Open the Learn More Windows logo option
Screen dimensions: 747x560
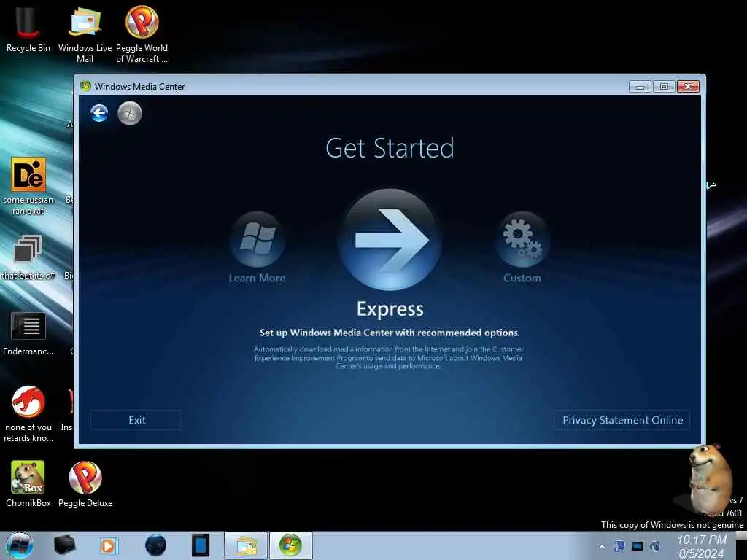click(258, 239)
